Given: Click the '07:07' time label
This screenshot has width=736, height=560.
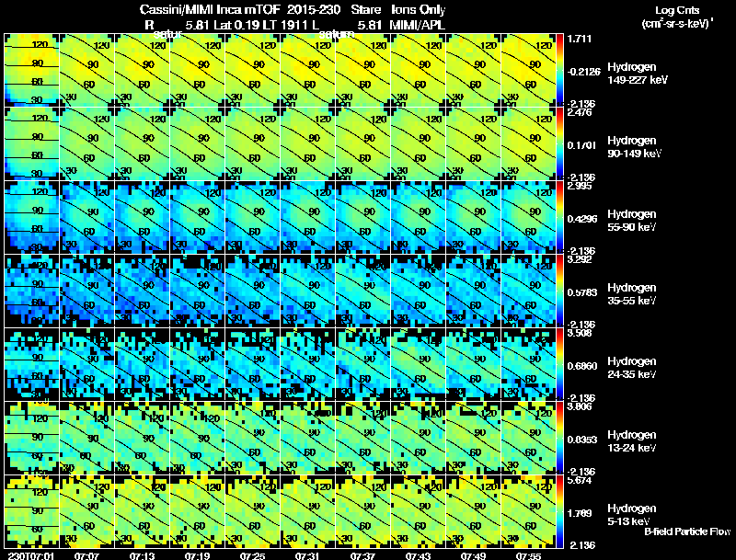Looking at the screenshot, I should click(86, 555).
